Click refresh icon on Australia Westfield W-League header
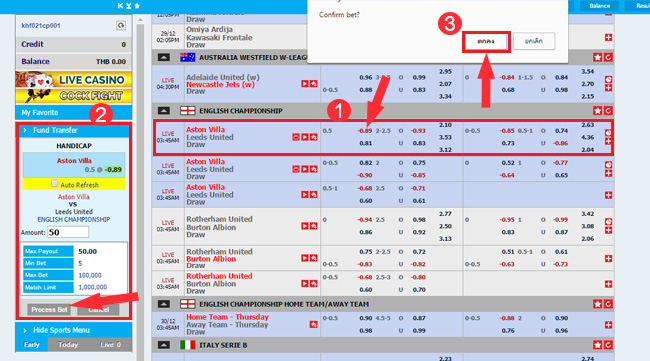The width and height of the screenshot is (650, 361). coord(608,58)
